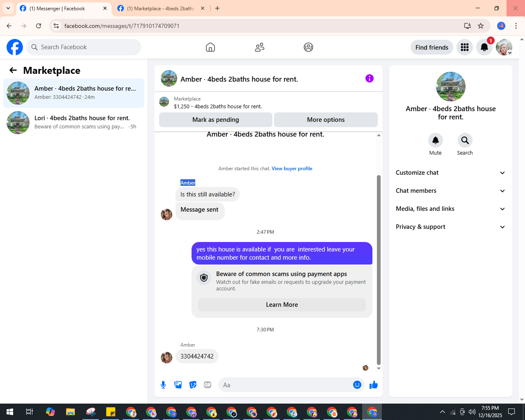Open the tab search dropdown arrow

click(x=8, y=8)
